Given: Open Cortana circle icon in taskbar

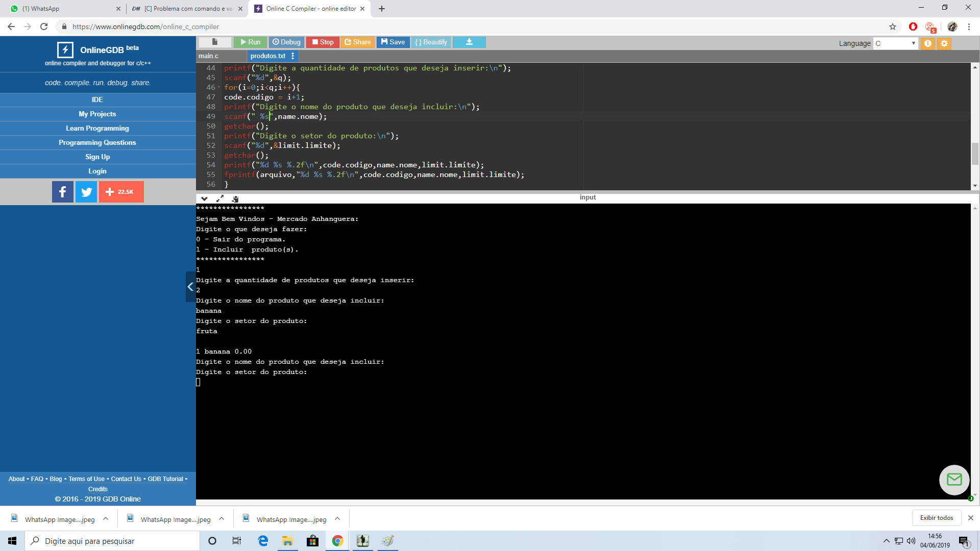Looking at the screenshot, I should coord(212,541).
